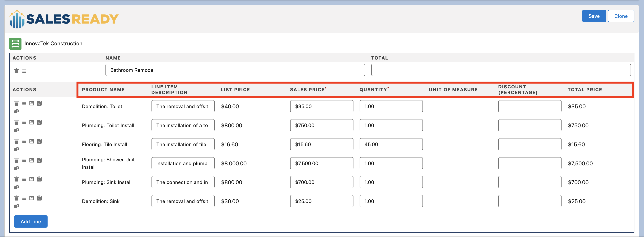
Task: Click the Clone button
Action: [621, 16]
